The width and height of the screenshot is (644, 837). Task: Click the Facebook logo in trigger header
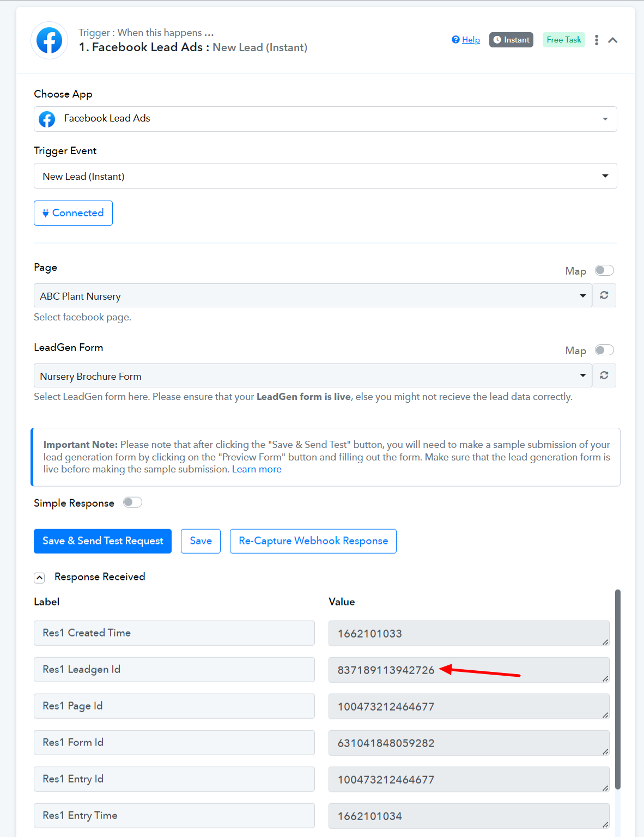50,40
